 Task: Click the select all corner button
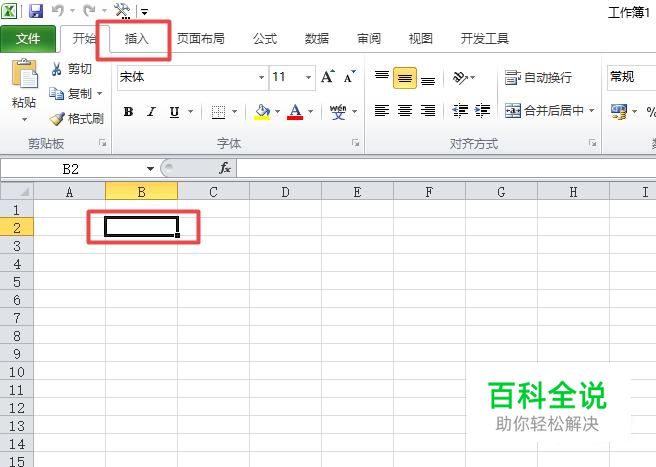(x=17, y=192)
